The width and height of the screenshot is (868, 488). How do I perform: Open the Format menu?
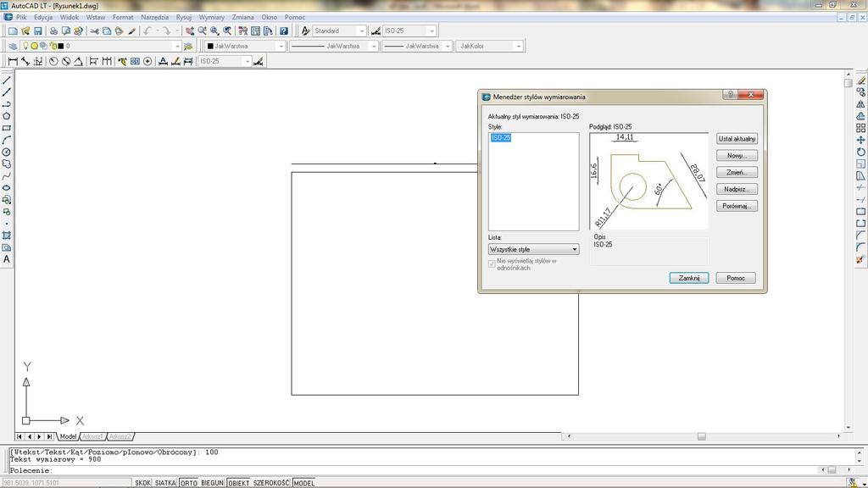click(x=123, y=17)
